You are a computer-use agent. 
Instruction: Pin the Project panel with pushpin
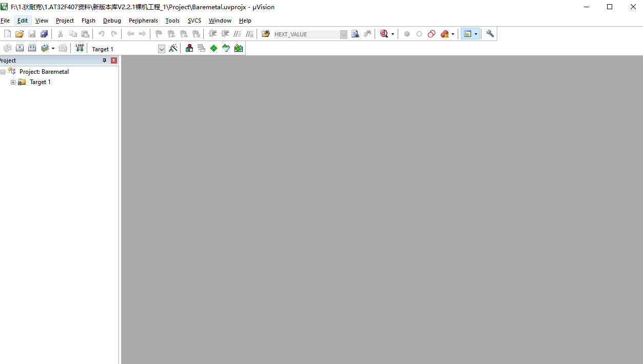(105, 60)
